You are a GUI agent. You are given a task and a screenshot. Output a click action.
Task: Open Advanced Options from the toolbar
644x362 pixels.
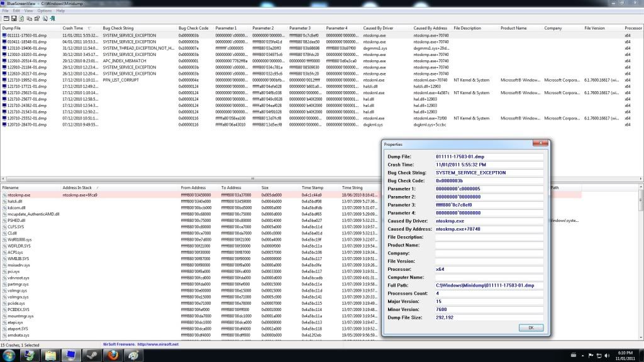(6, 18)
